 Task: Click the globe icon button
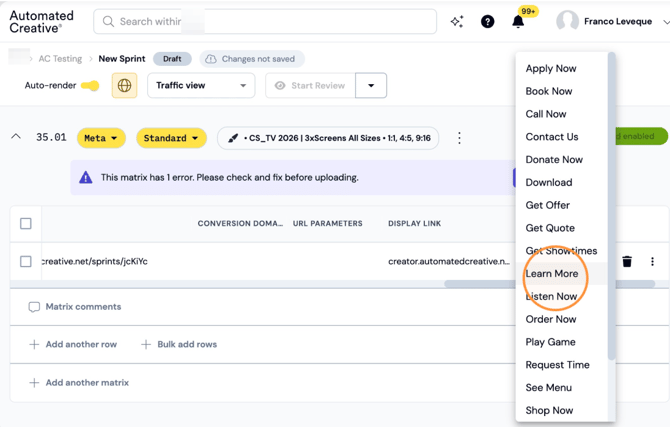[124, 85]
